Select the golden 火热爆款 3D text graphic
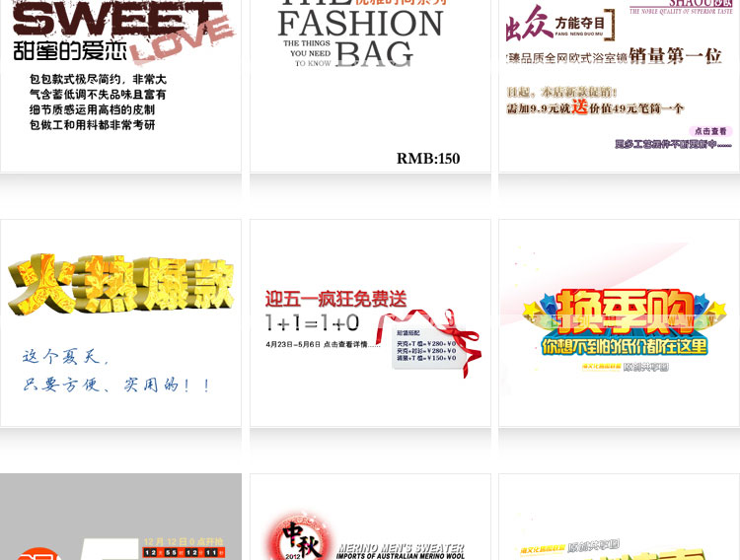This screenshot has width=740, height=560. click(120, 285)
